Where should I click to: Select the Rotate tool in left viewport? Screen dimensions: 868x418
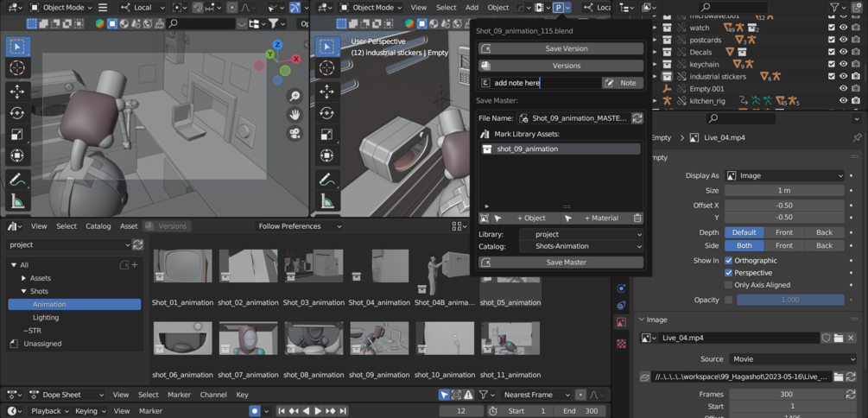pyautogui.click(x=18, y=113)
